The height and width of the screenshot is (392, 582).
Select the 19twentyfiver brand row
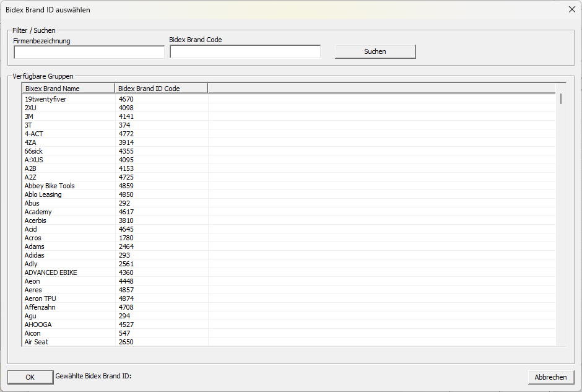pyautogui.click(x=289, y=99)
